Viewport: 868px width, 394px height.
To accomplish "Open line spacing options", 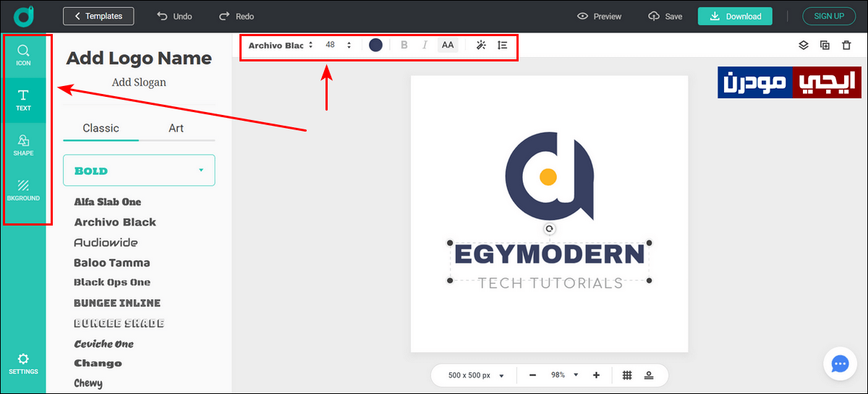I will pos(503,45).
